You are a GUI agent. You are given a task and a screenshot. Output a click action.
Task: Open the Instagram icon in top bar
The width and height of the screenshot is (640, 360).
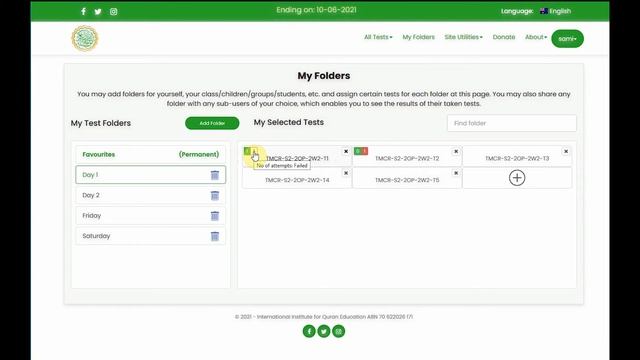point(113,11)
